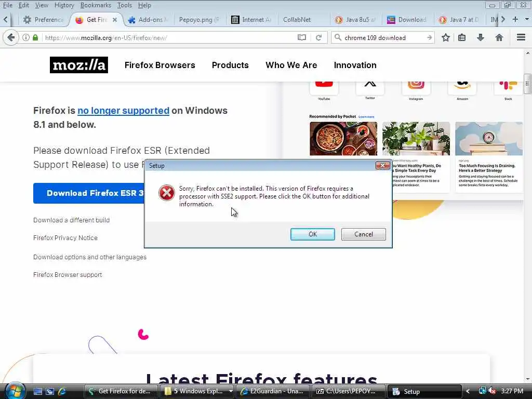Open Firefox Browser support link
532x399 pixels.
click(68, 275)
